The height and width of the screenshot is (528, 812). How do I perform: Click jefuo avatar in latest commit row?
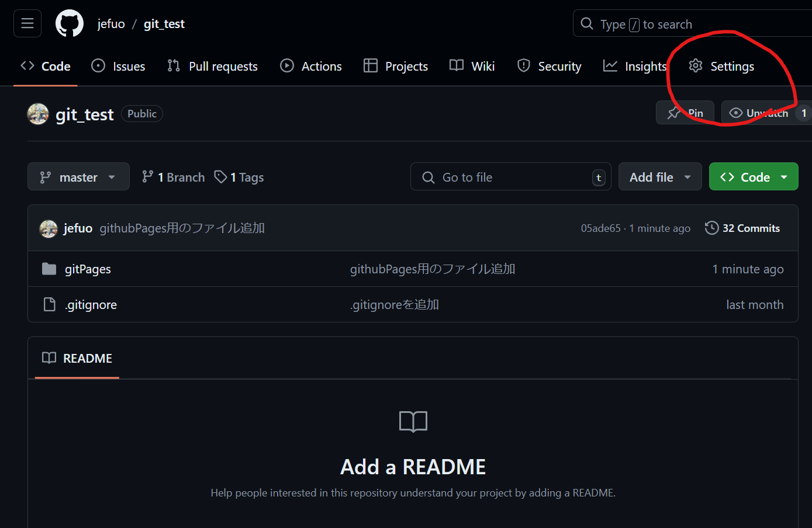[49, 228]
